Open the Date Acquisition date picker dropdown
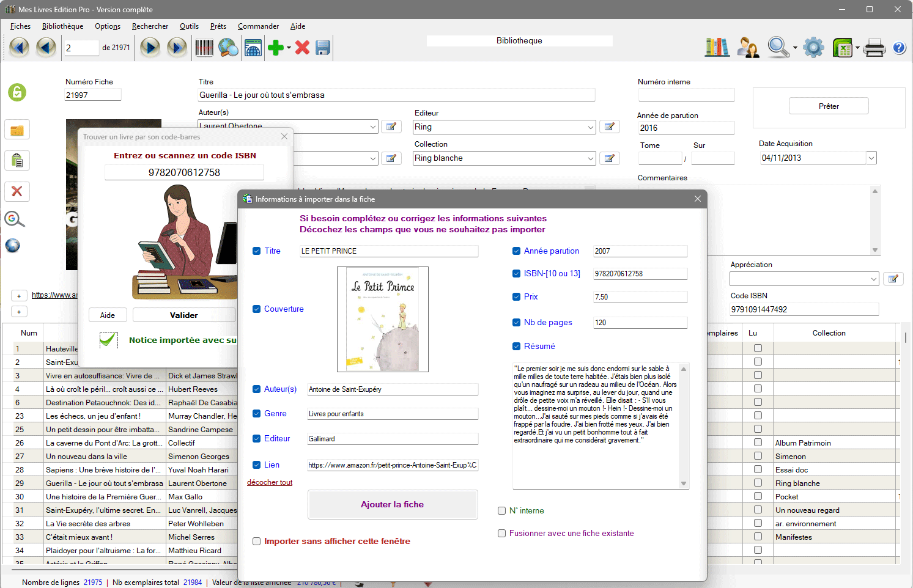 tap(871, 158)
